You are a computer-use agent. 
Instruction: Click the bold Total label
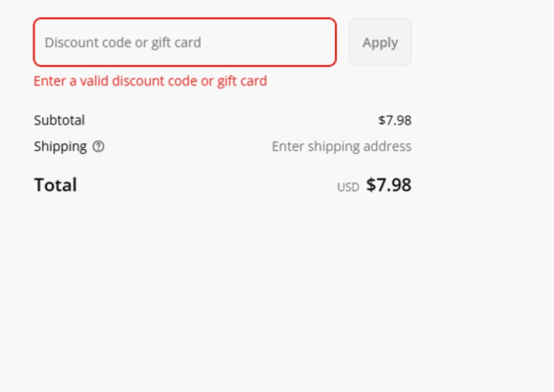point(55,185)
